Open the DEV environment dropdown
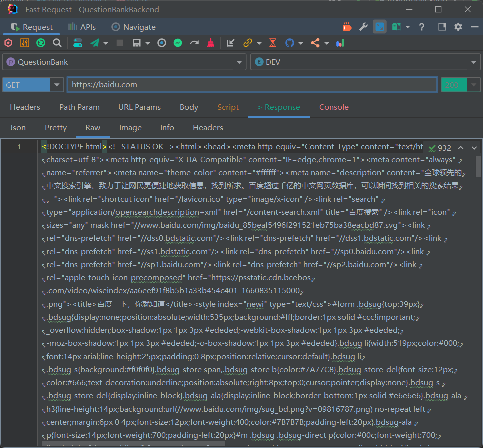 365,62
